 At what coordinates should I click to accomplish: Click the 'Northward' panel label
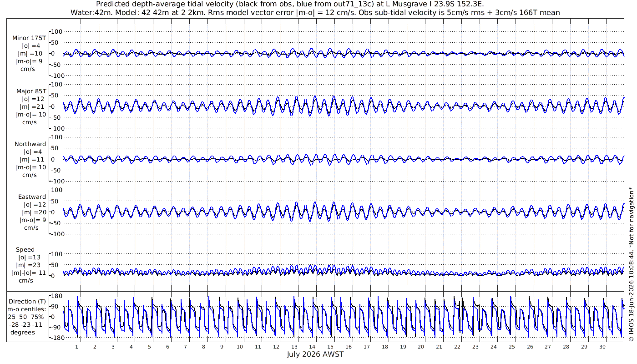click(x=30, y=144)
